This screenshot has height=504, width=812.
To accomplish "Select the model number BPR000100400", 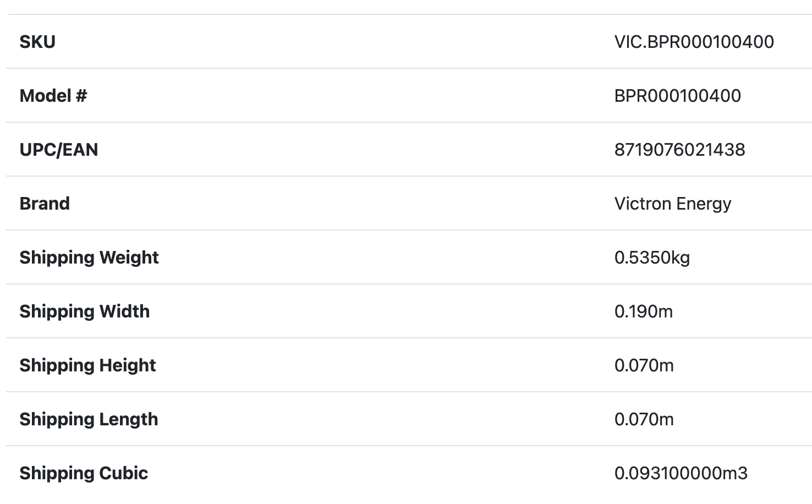I will pyautogui.click(x=677, y=96).
